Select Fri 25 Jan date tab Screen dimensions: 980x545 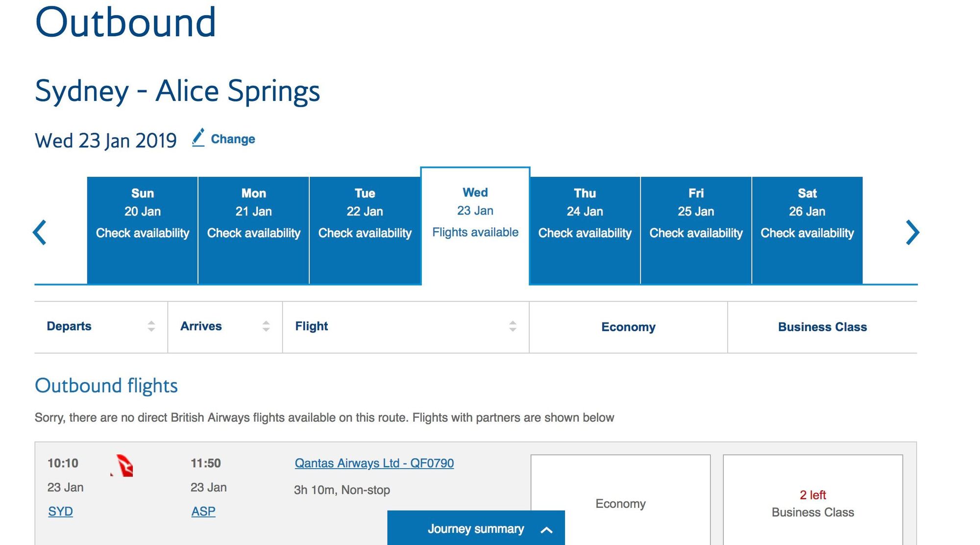(696, 230)
